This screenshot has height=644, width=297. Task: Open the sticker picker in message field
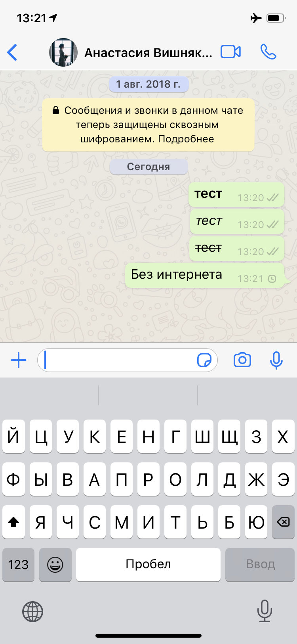pyautogui.click(x=204, y=360)
